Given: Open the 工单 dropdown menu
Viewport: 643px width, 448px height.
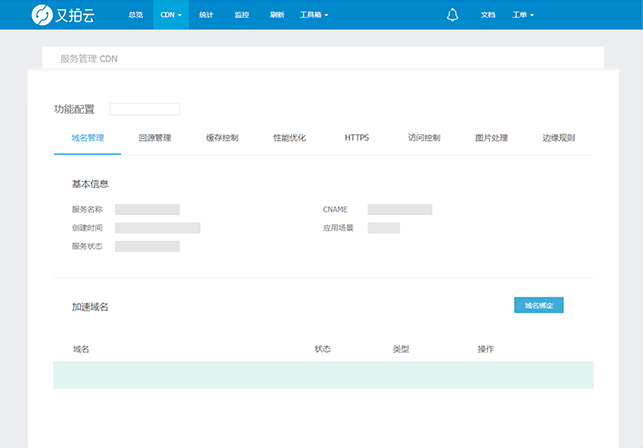Looking at the screenshot, I should click(x=522, y=15).
